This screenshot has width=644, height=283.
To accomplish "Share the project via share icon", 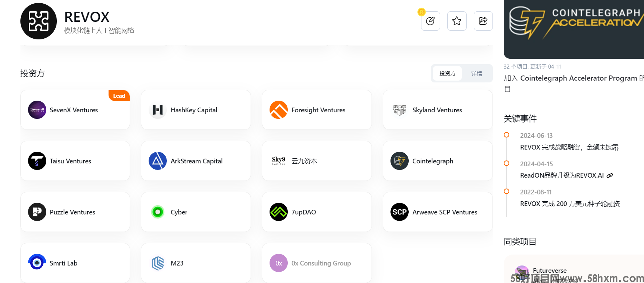I will (x=483, y=21).
